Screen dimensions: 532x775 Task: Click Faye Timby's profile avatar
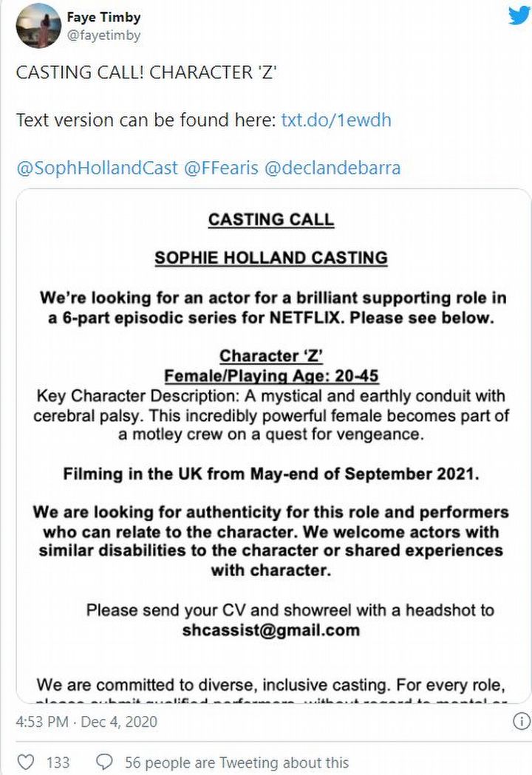click(38, 25)
